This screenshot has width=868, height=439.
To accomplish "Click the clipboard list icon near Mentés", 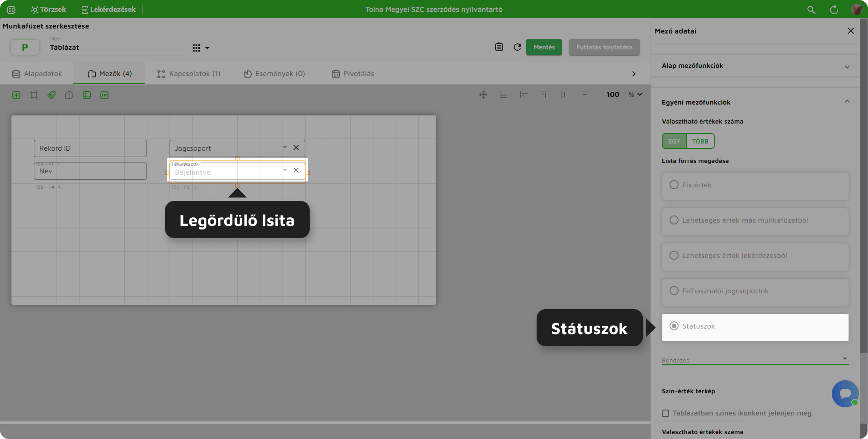I will [x=499, y=47].
